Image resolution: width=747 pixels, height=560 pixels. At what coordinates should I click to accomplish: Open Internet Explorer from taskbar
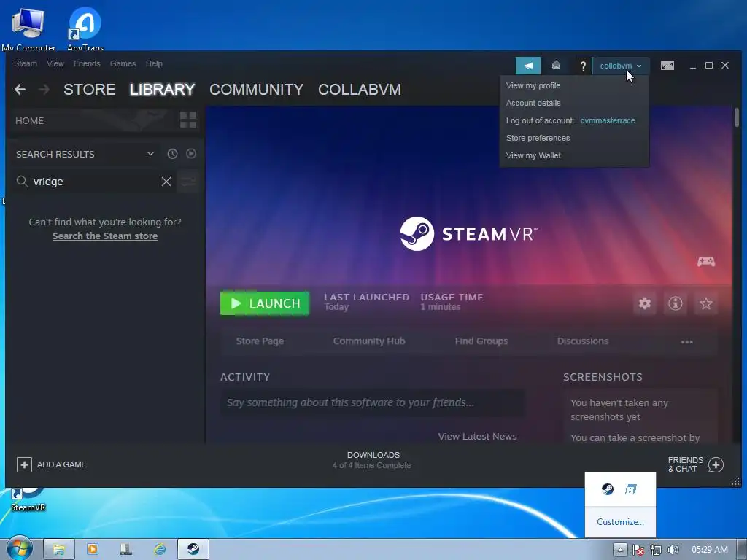[x=160, y=549]
